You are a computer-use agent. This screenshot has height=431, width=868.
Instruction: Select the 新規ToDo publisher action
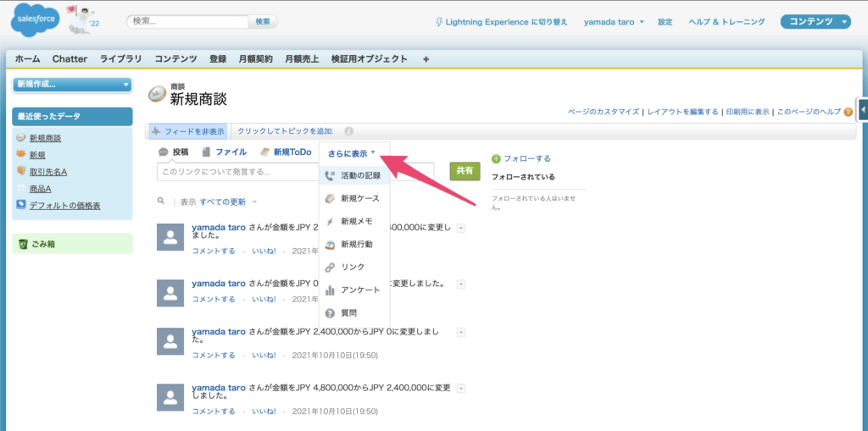(x=286, y=152)
